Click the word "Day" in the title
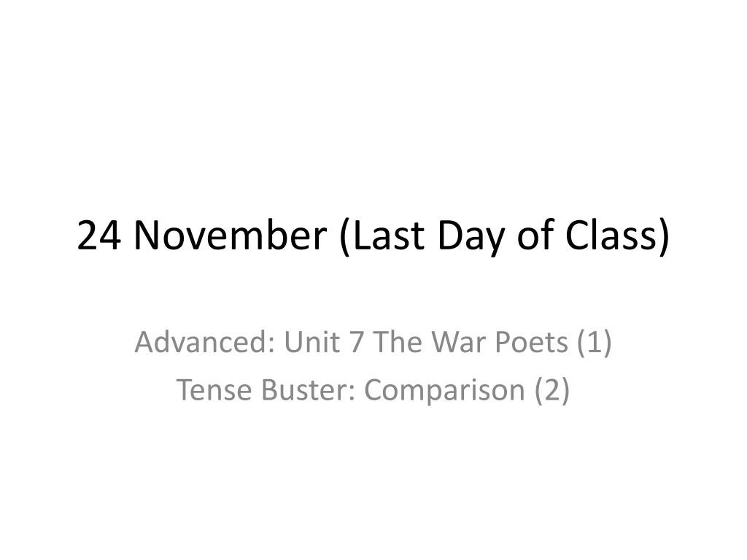Viewport: 747px width, 560px height. [471, 238]
